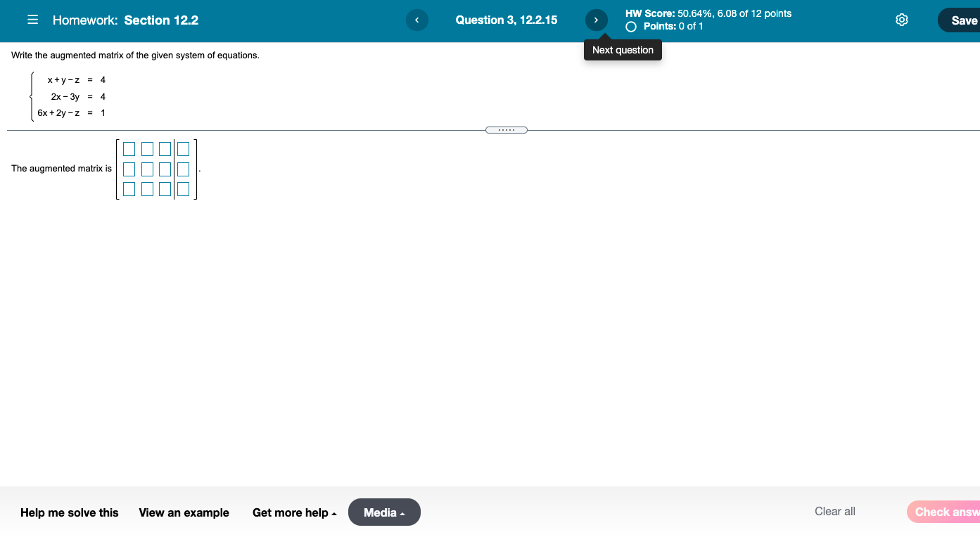Image resolution: width=980 pixels, height=537 pixels.
Task: Click the 'HW Score: 50.64%' text
Action: click(670, 13)
